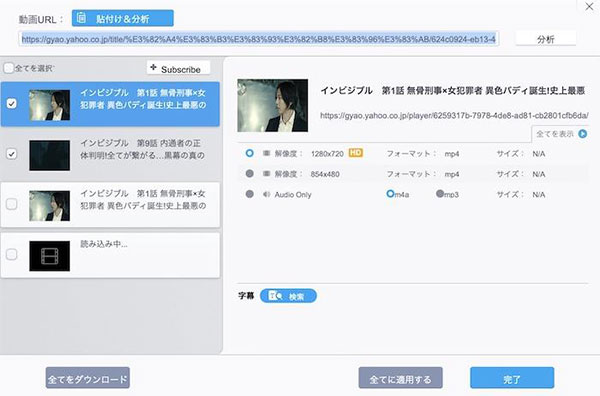Click the 第9話 内通者の正 title text

142,149
